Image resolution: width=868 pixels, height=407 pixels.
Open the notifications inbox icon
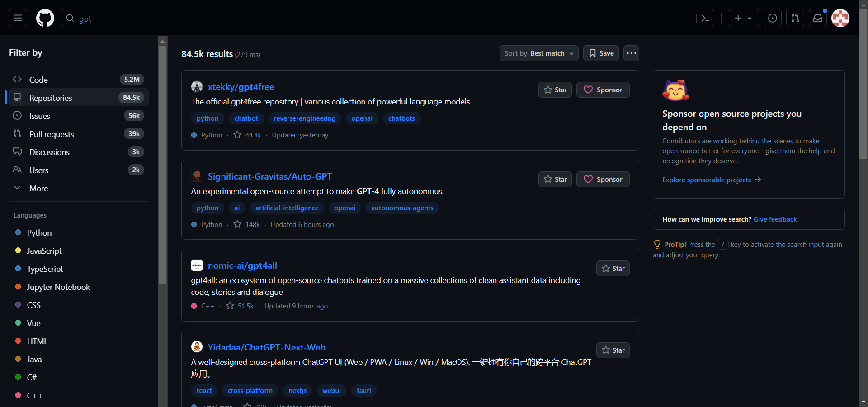point(818,18)
